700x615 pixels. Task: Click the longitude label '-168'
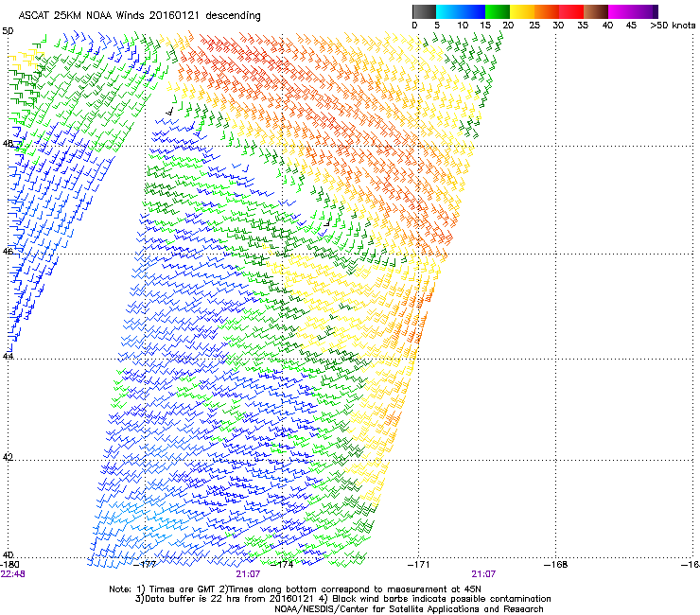556,565
